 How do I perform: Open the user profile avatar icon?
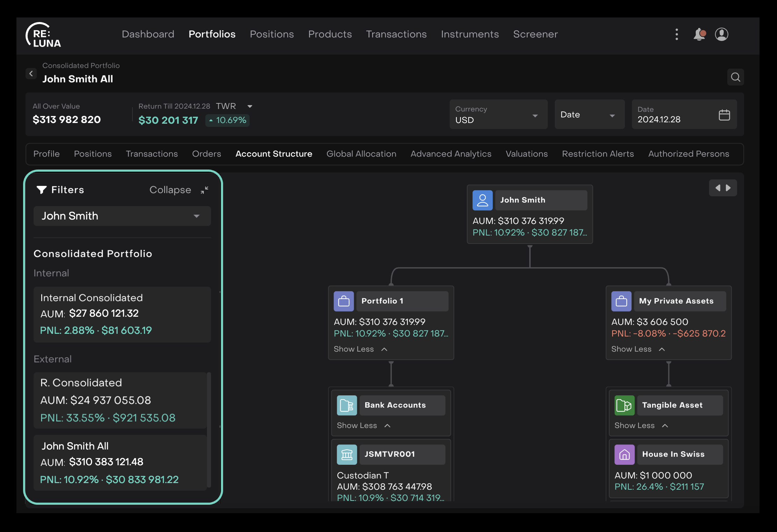(721, 34)
